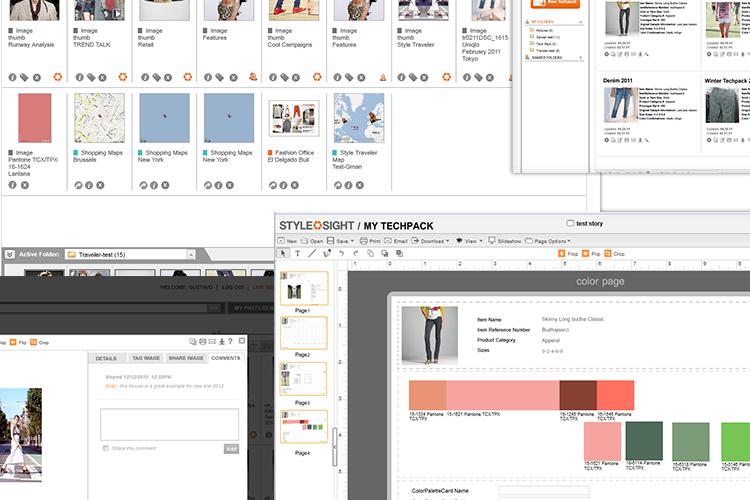
Task: Click the Add comment button
Action: [x=231, y=449]
